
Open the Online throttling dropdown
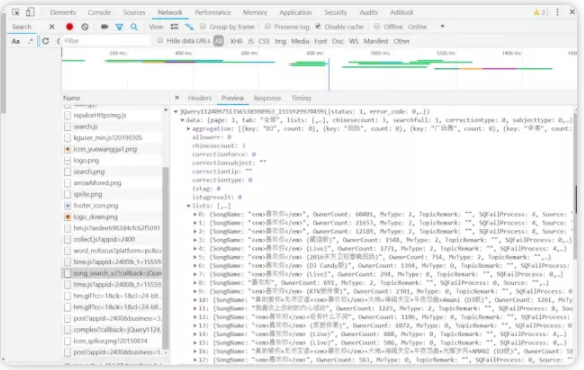coord(426,27)
